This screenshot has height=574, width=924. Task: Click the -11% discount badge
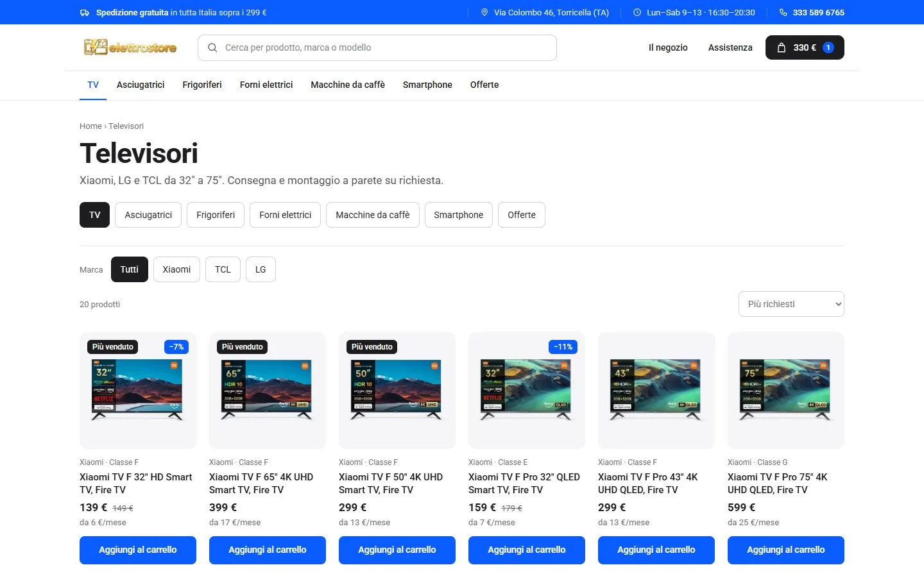click(x=563, y=347)
